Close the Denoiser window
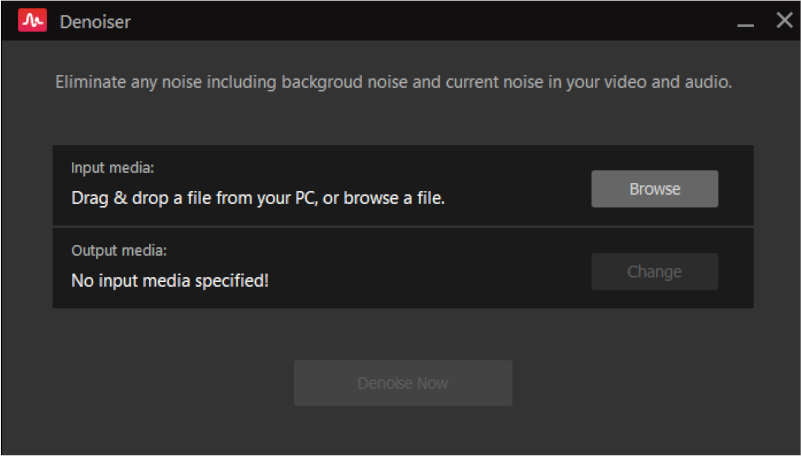 coord(784,21)
